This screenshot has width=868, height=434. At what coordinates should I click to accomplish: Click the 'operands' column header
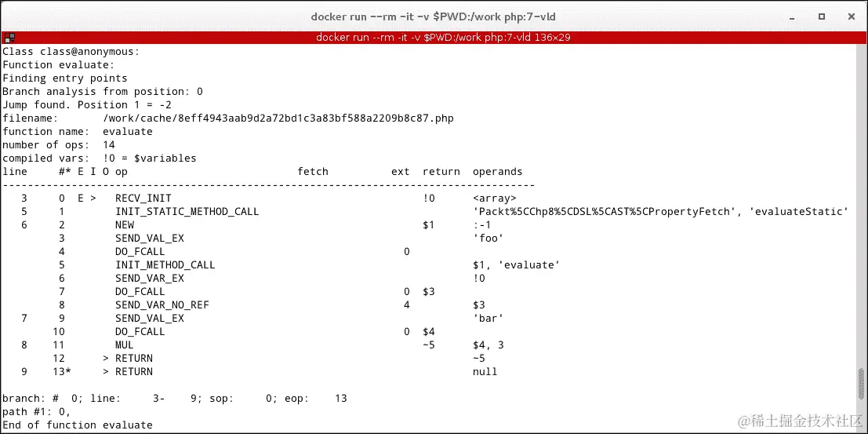497,171
